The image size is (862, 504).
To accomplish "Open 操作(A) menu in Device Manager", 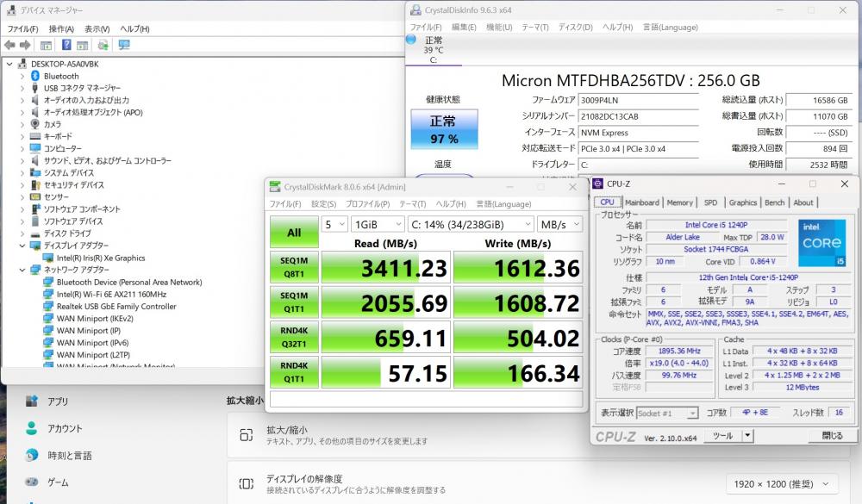I will point(61,28).
